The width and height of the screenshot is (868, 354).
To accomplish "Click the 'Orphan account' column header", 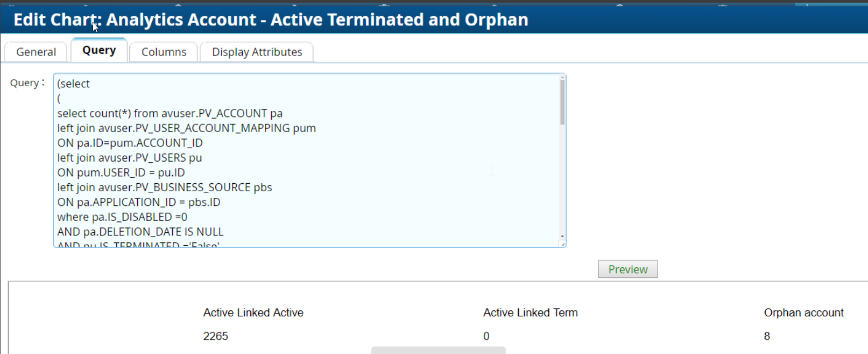I will (803, 313).
